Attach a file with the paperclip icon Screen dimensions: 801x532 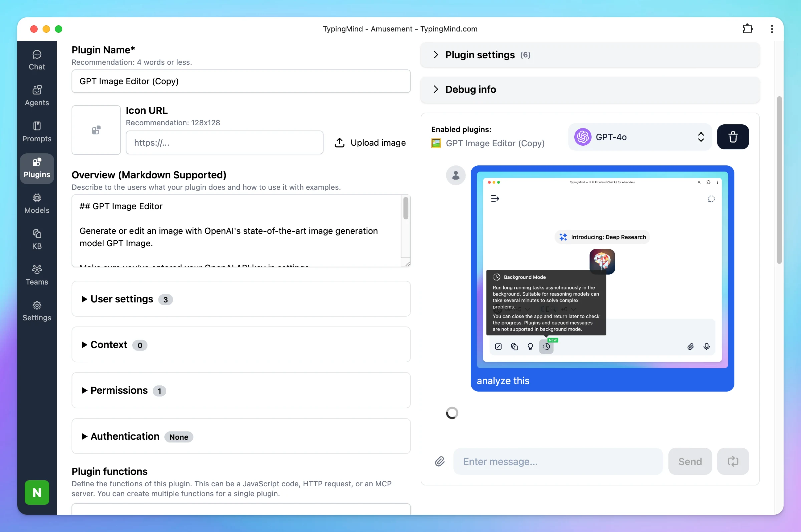click(439, 461)
